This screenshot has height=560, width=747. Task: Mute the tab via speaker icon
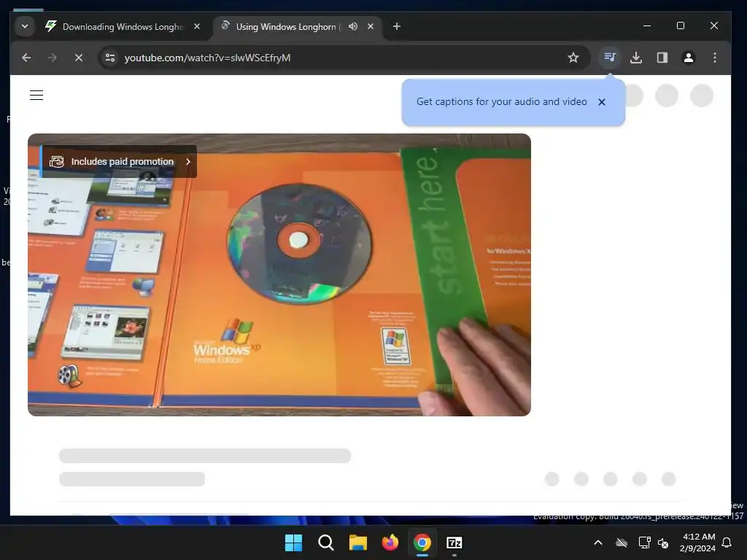353,27
